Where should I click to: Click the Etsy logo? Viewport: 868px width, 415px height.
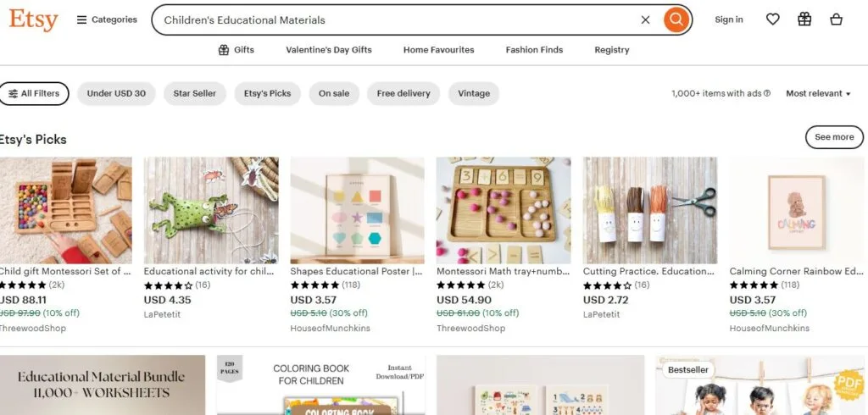click(x=34, y=19)
